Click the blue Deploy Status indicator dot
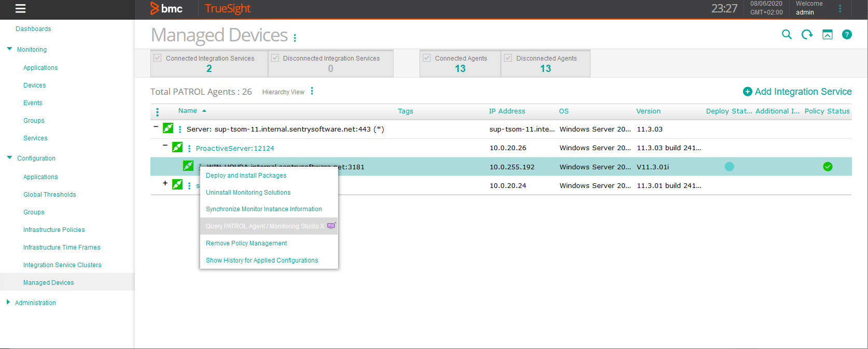Image resolution: width=868 pixels, height=349 pixels. tap(729, 167)
